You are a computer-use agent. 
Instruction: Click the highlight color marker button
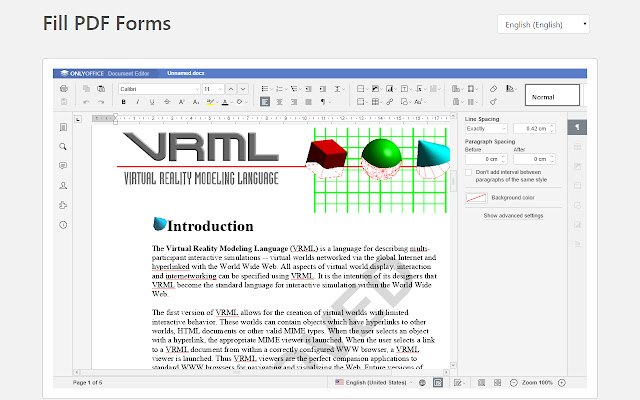pyautogui.click(x=210, y=102)
